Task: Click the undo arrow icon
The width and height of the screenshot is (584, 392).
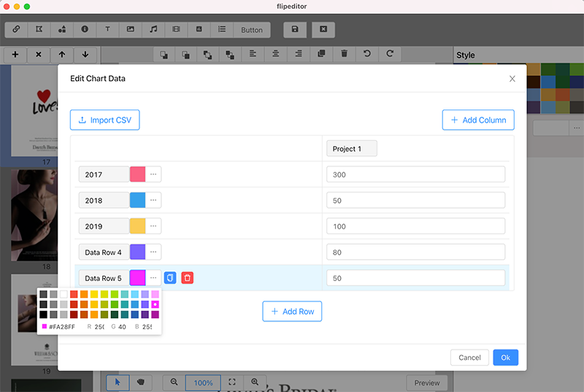Action: coord(367,54)
